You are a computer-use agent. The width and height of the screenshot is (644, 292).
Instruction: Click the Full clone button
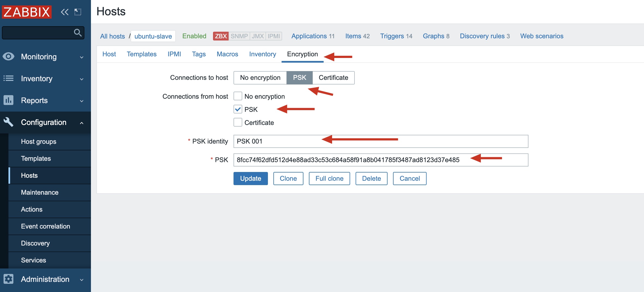pyautogui.click(x=329, y=179)
